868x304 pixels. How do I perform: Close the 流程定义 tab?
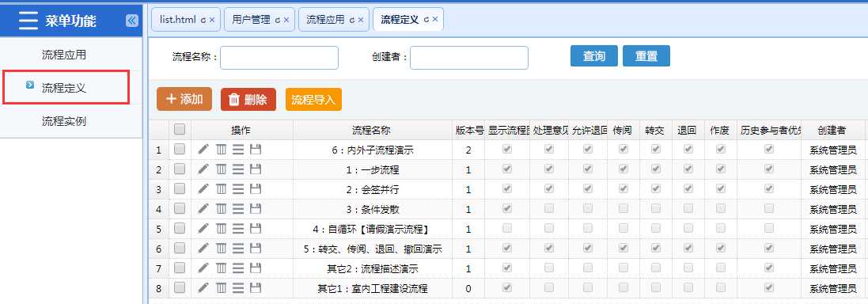(x=435, y=19)
